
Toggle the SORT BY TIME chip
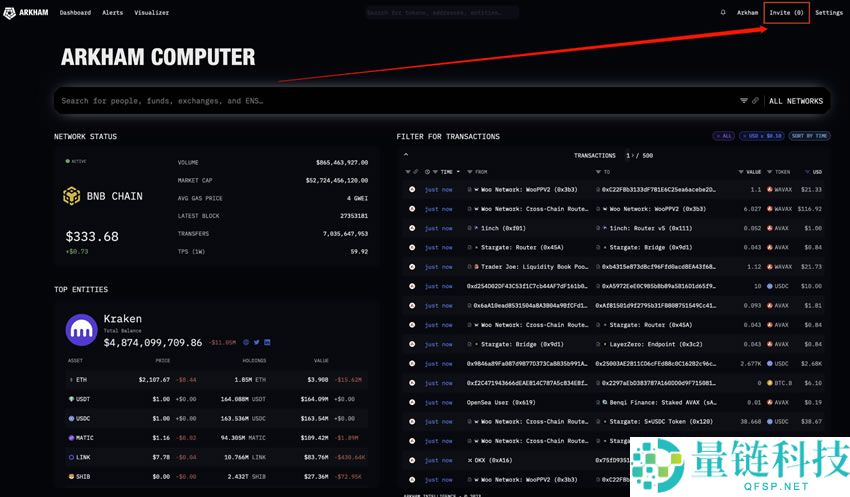(x=810, y=136)
